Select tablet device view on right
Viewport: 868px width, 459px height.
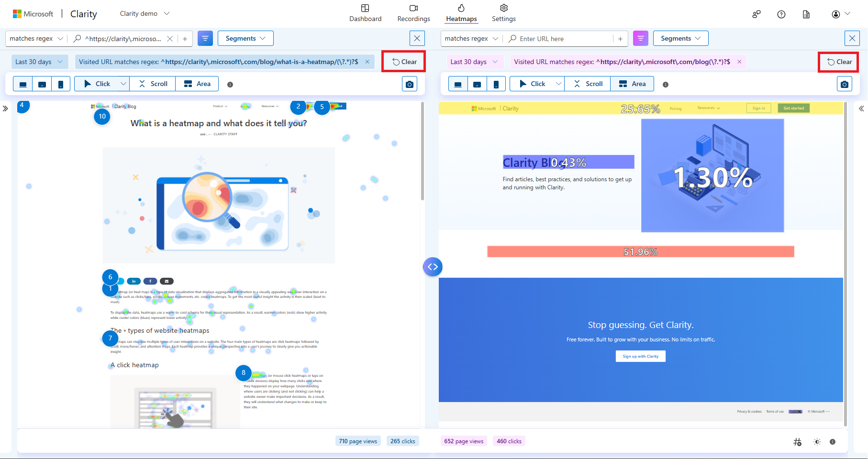click(x=477, y=84)
